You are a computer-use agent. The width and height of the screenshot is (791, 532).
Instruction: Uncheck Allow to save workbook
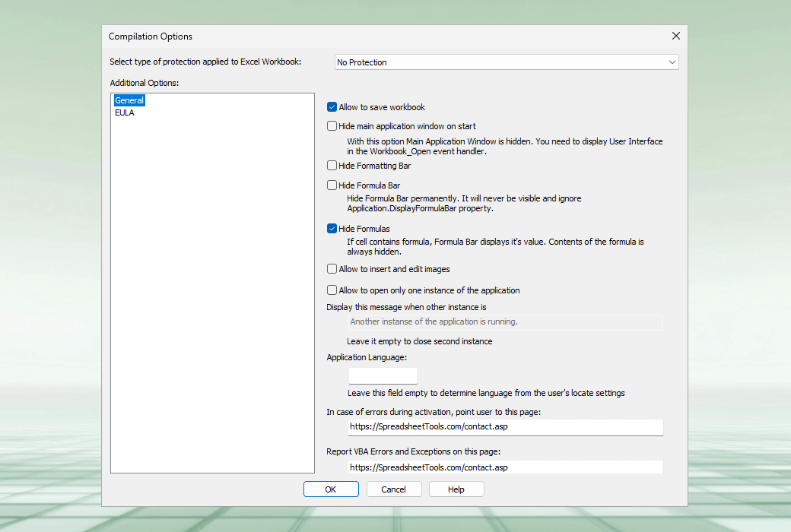click(332, 107)
